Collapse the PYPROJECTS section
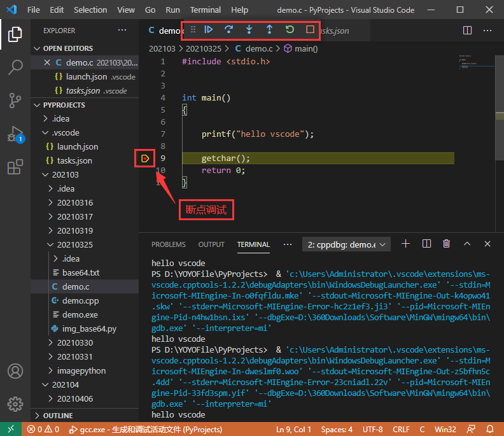Image resolution: width=504 pixels, height=436 pixels. tap(37, 105)
